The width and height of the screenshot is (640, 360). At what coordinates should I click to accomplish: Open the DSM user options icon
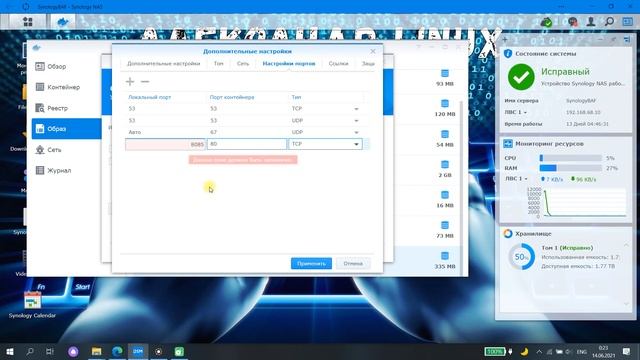coord(591,22)
